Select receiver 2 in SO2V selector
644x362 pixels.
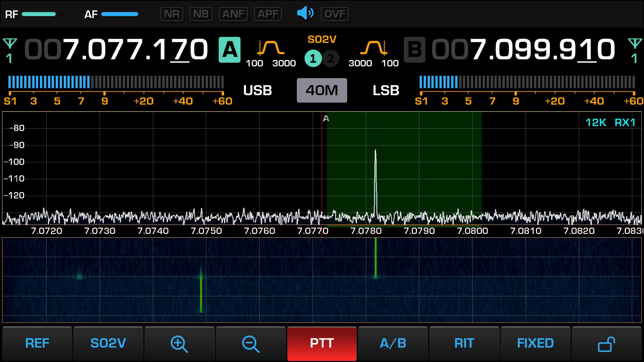point(331,59)
